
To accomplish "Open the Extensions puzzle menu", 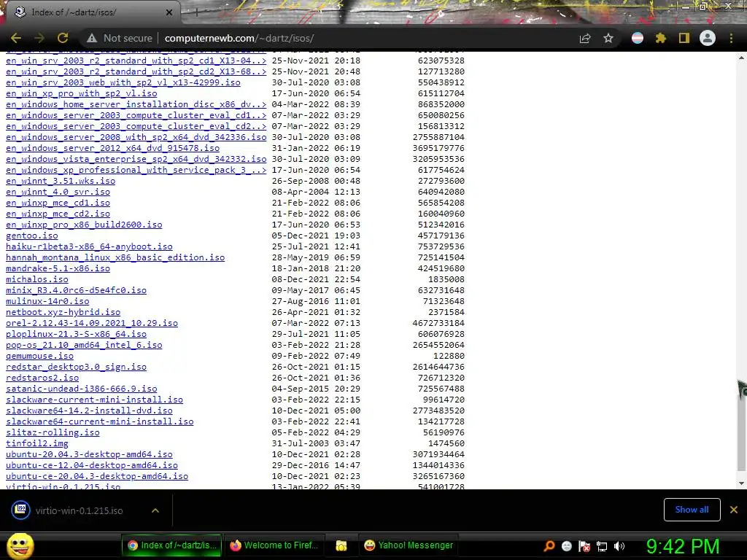I will tap(661, 38).
